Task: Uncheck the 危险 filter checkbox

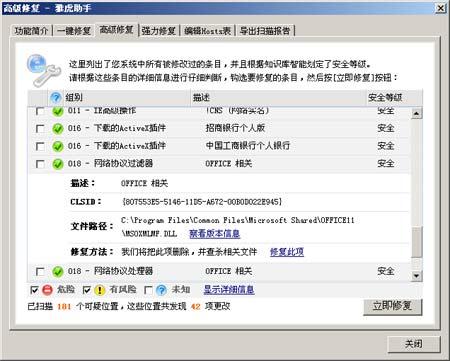Action: pyautogui.click(x=34, y=290)
